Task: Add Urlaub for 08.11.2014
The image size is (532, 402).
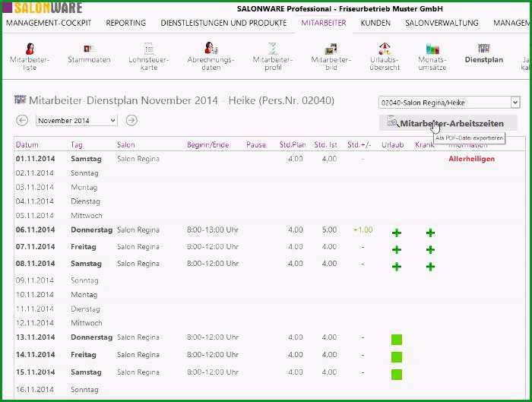Action: [x=397, y=267]
